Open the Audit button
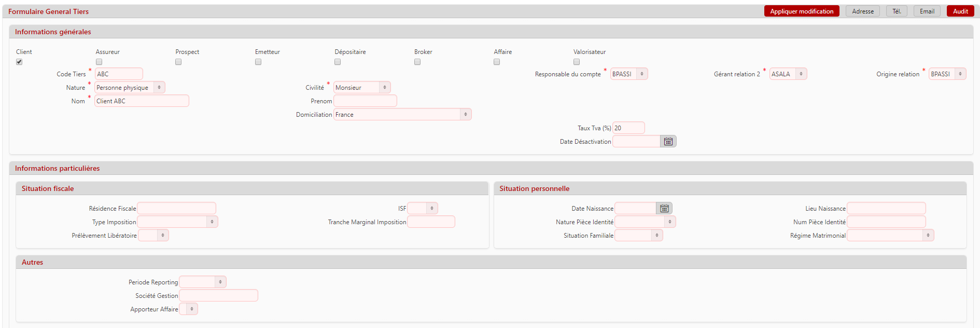This screenshot has width=980, height=328. coord(960,11)
